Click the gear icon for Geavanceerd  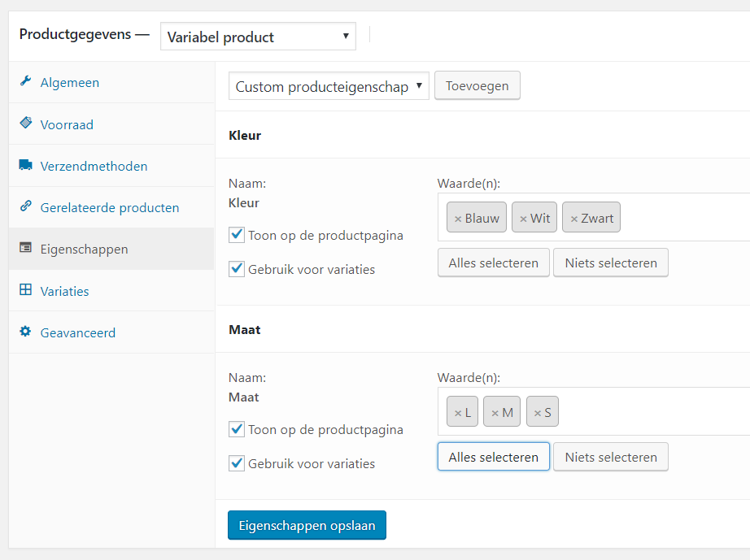click(x=25, y=331)
